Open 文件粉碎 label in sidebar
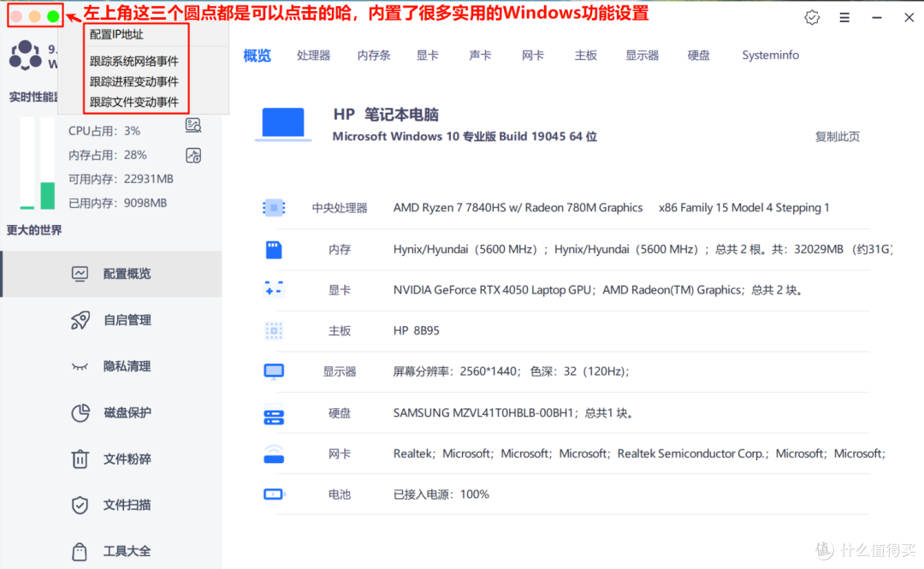This screenshot has height=569, width=924. [x=127, y=459]
